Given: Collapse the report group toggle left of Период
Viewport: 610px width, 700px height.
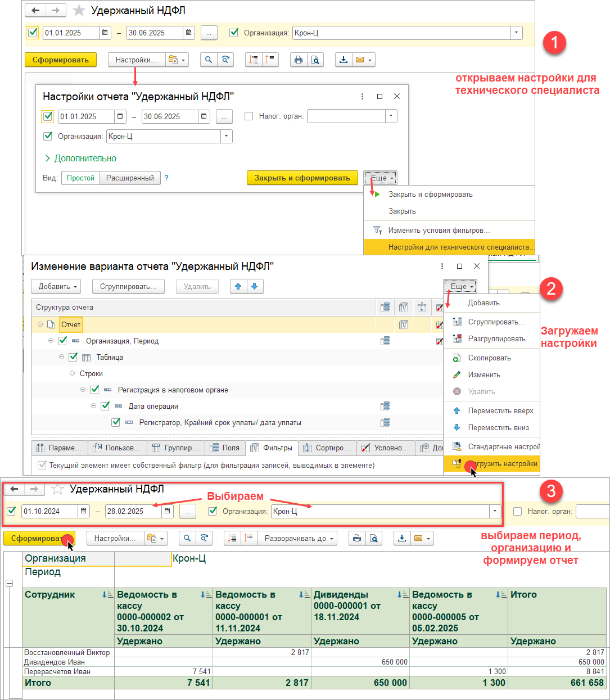Looking at the screenshot, I should click(9, 584).
